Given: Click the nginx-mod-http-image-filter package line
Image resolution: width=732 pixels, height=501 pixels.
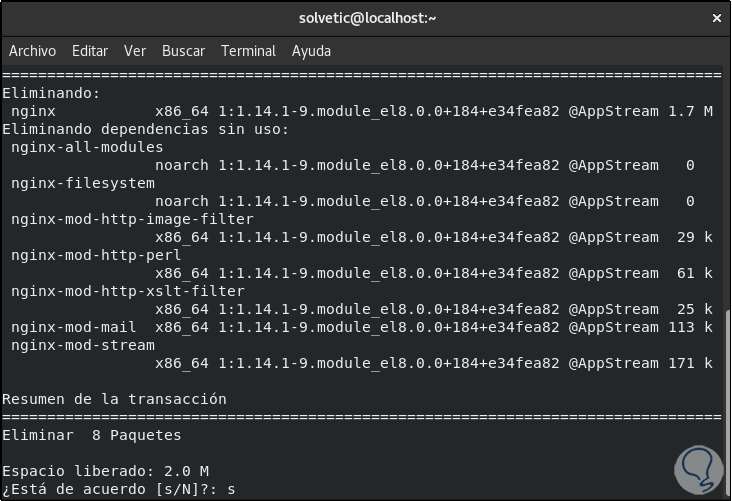Looking at the screenshot, I should pyautogui.click(x=132, y=219).
